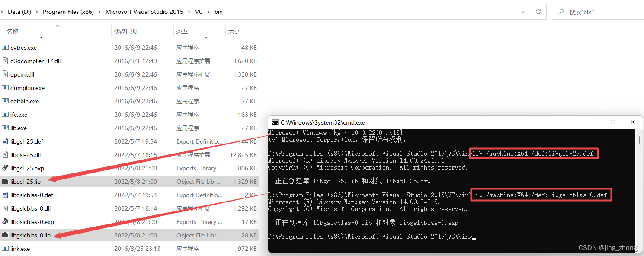
Task: Go to Microsoft Visual Studio 2015 breadcrumb
Action: 144,12
